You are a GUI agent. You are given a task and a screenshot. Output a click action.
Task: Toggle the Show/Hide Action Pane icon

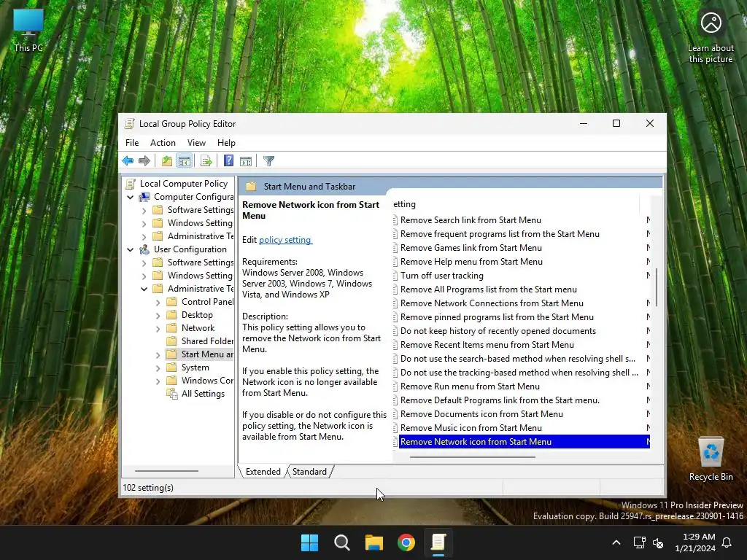[x=246, y=161]
